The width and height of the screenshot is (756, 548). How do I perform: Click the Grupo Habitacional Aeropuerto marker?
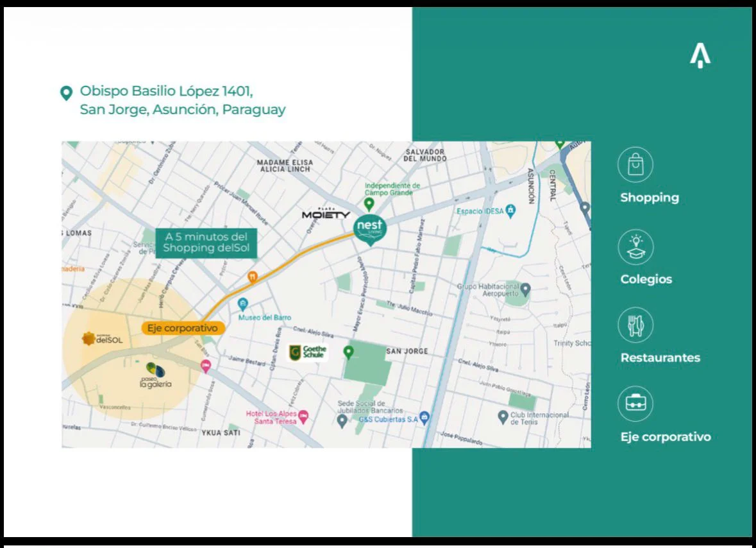pos(526,290)
